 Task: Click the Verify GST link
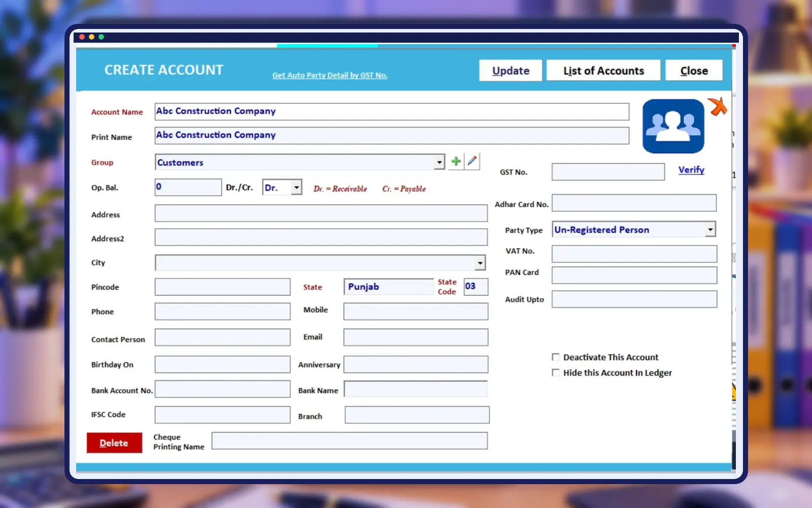coord(691,170)
